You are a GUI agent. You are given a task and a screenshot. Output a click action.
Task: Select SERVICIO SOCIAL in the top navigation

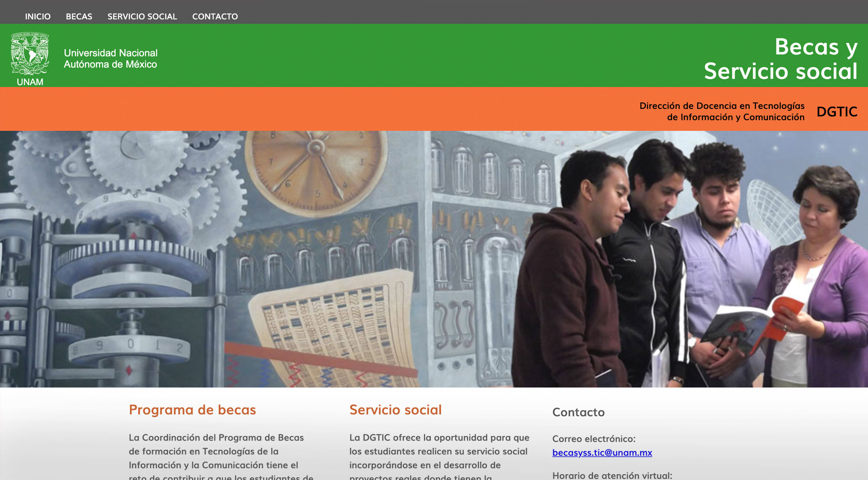coord(142,17)
